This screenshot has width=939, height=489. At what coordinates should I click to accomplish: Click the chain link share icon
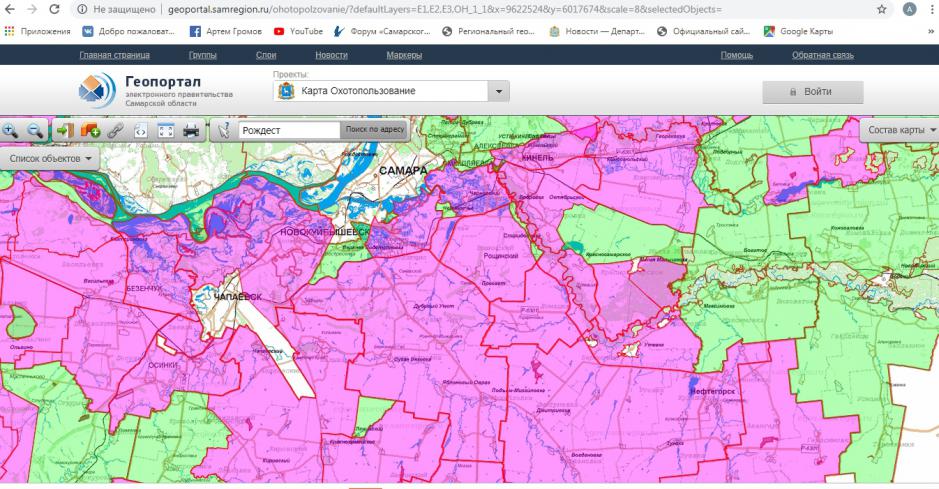tap(116, 130)
